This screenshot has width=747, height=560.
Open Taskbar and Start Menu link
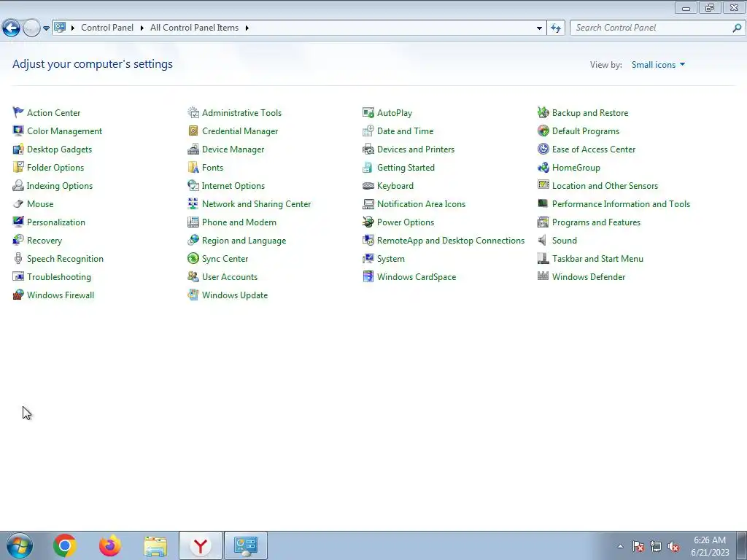click(x=597, y=259)
